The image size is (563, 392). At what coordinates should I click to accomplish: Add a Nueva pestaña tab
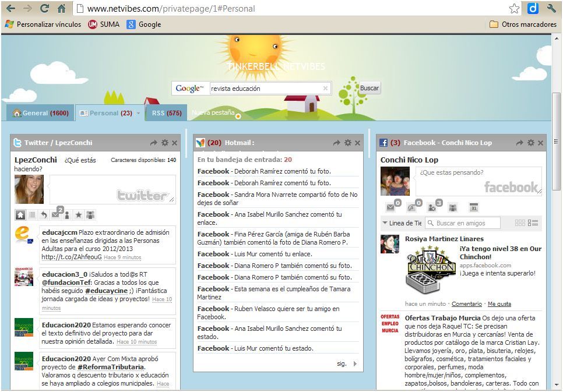[x=213, y=113]
